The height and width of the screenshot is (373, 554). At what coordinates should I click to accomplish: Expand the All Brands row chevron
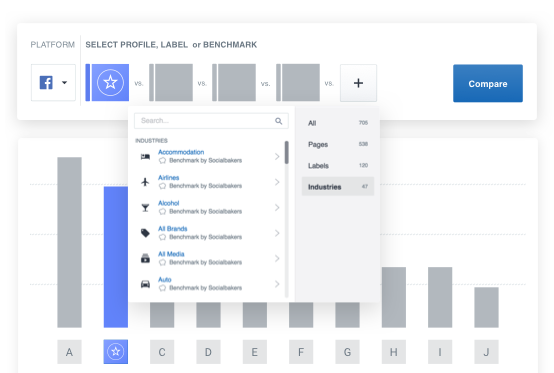277,233
